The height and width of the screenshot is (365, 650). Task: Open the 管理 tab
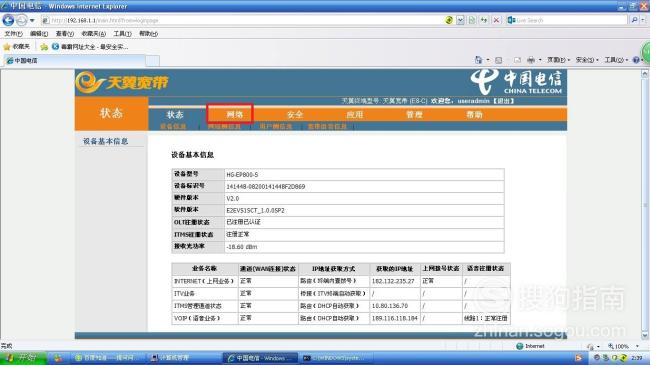click(414, 114)
